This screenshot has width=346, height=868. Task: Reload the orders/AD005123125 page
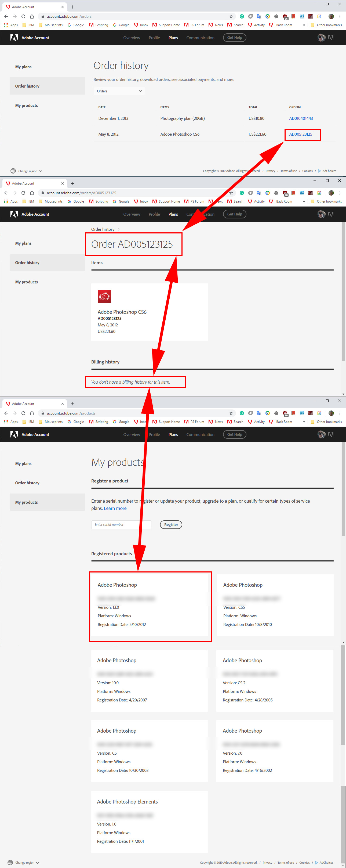click(23, 193)
